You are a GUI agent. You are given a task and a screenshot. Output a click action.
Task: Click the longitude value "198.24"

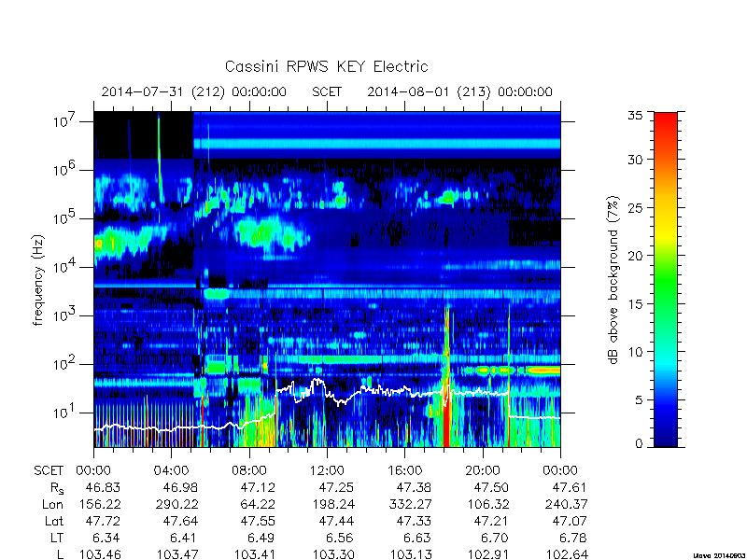coord(333,504)
